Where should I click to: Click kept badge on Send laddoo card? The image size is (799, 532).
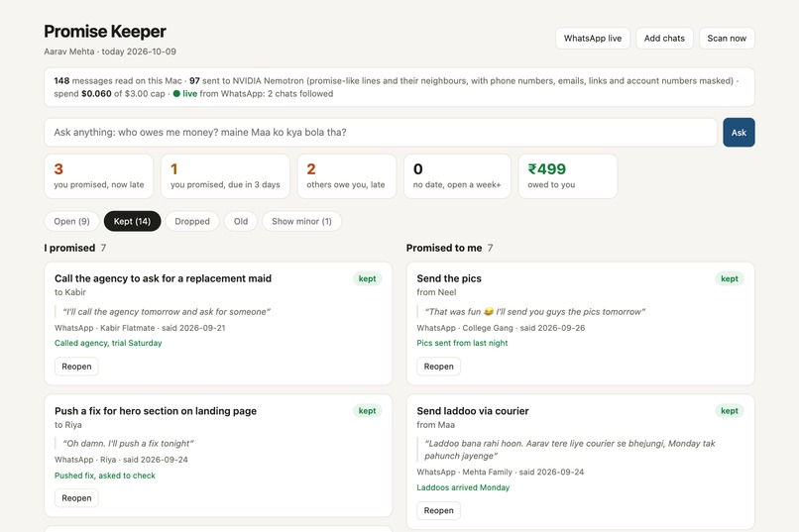click(x=730, y=411)
